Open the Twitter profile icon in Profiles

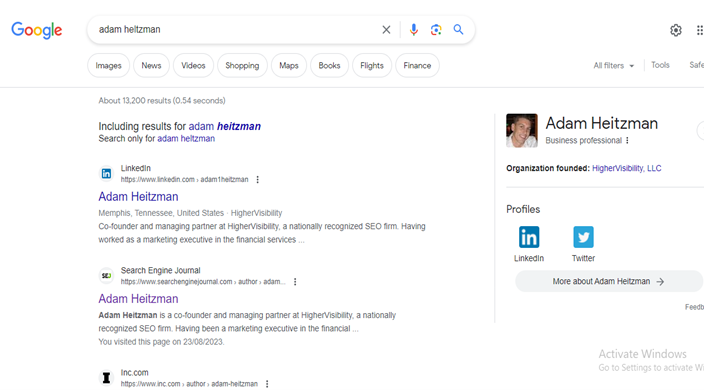[x=583, y=237]
